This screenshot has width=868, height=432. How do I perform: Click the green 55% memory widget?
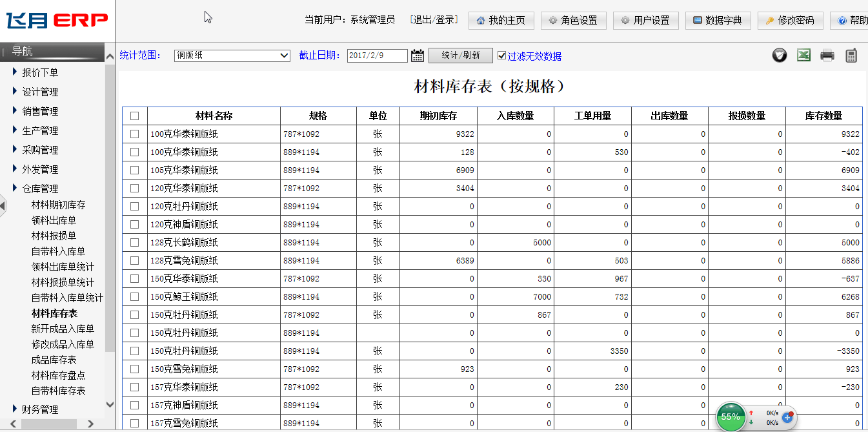(731, 417)
